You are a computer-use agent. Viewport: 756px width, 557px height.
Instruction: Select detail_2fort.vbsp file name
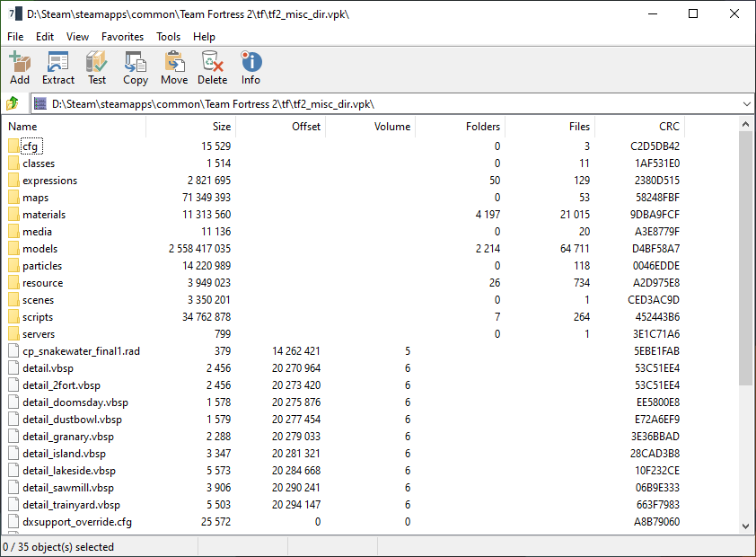coord(61,385)
